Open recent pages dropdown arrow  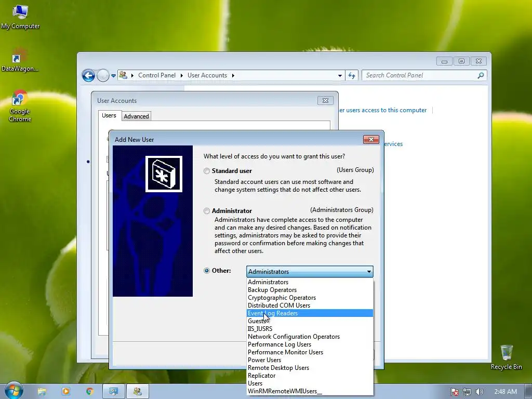click(x=113, y=76)
